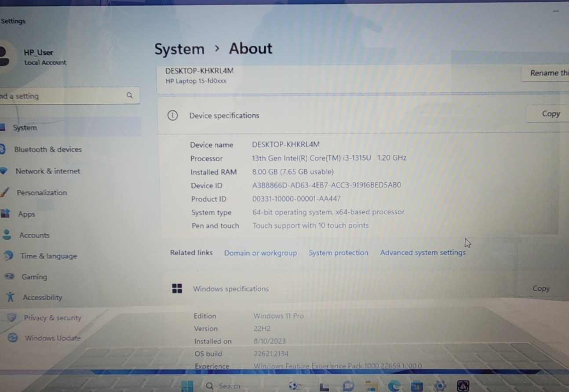Screen dimensions: 569x392
Task: Click the Accounts person icon
Action: click(7, 235)
